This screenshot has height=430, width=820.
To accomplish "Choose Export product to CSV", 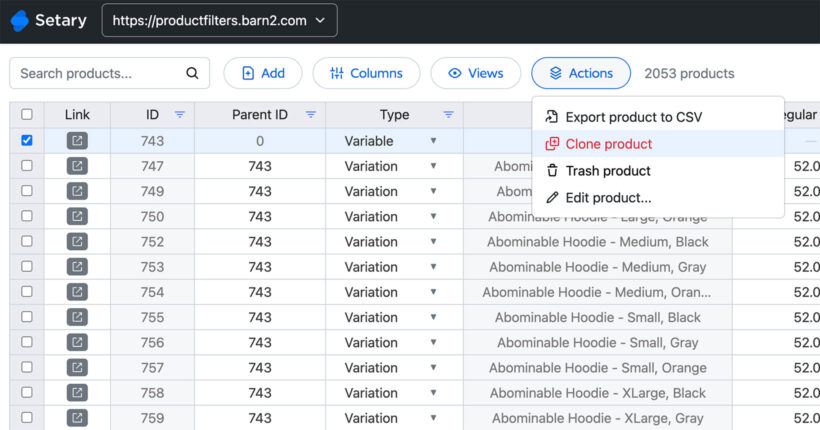I will [633, 117].
